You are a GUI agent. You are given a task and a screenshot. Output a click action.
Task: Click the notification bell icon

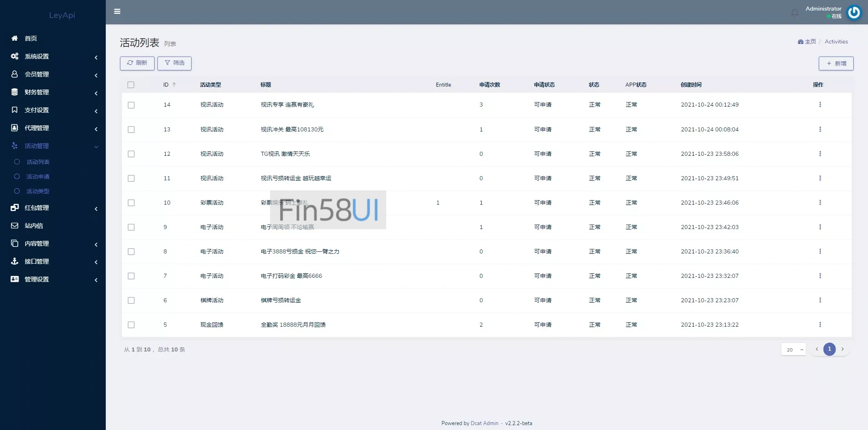[x=794, y=12]
